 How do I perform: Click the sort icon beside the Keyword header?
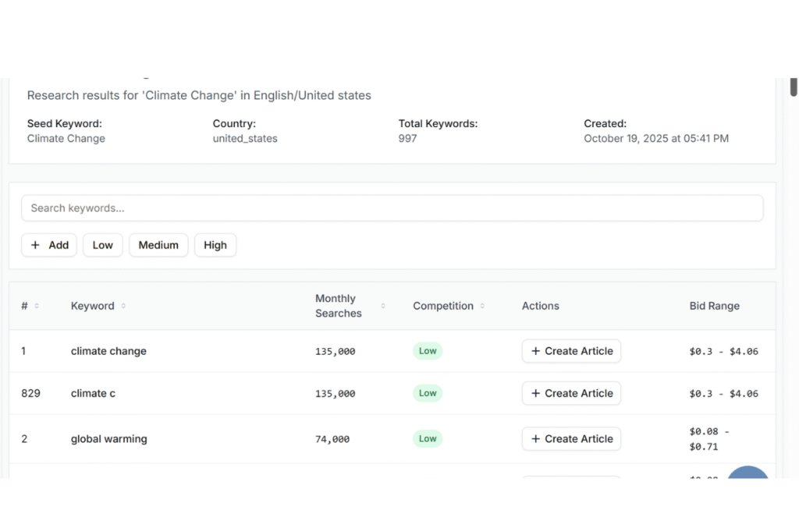[x=123, y=306]
